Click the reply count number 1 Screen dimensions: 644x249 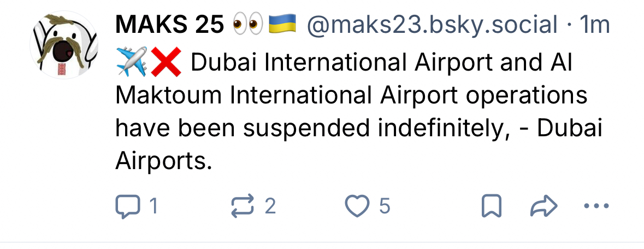[x=153, y=206]
